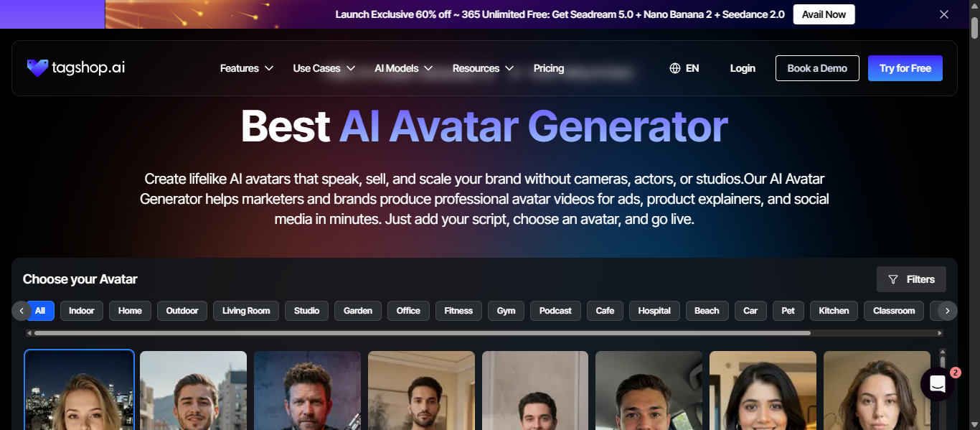Select the Living Room category chip
This screenshot has height=430, width=980.
[246, 311]
